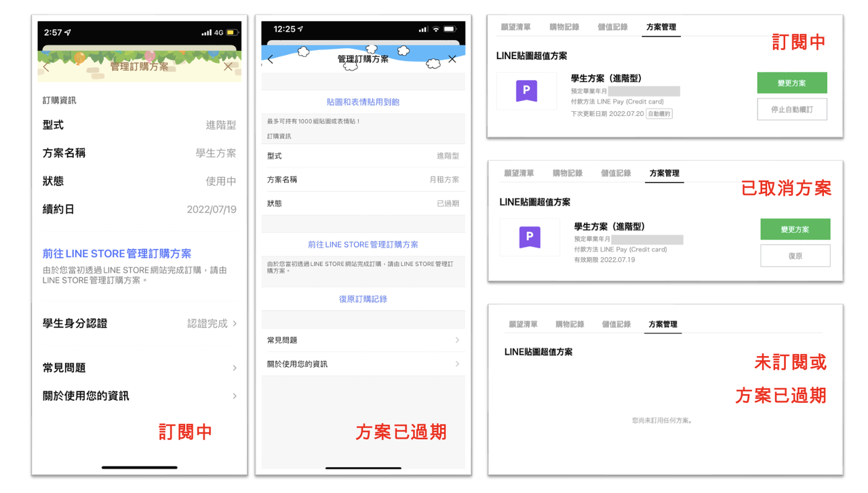The width and height of the screenshot is (868, 493).
Task: Tap 復原訂購記錄 on the 12:25 phone
Action: [363, 299]
